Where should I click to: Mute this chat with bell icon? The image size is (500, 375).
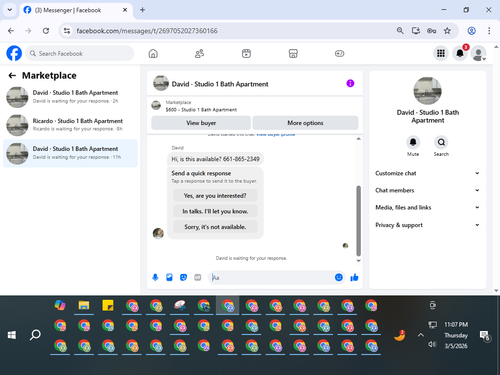(x=413, y=142)
